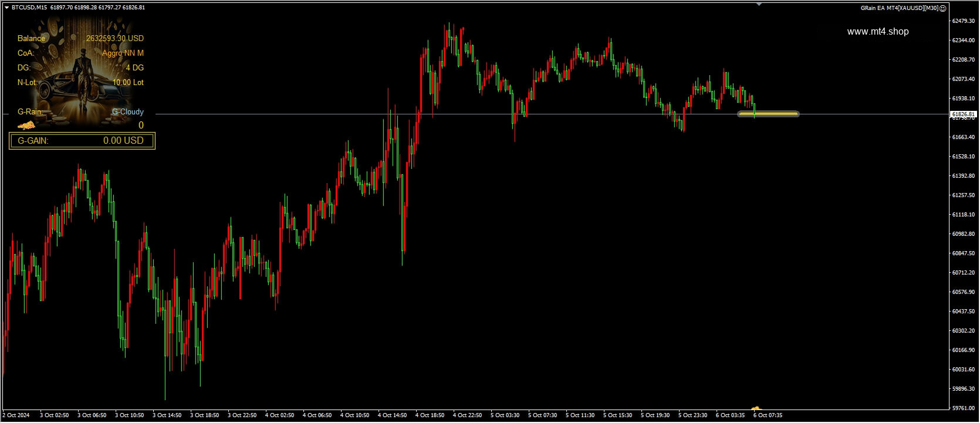Image resolution: width=980 pixels, height=423 pixels.
Task: Click the gold nuggets icon under G-Rain
Action: click(x=26, y=124)
